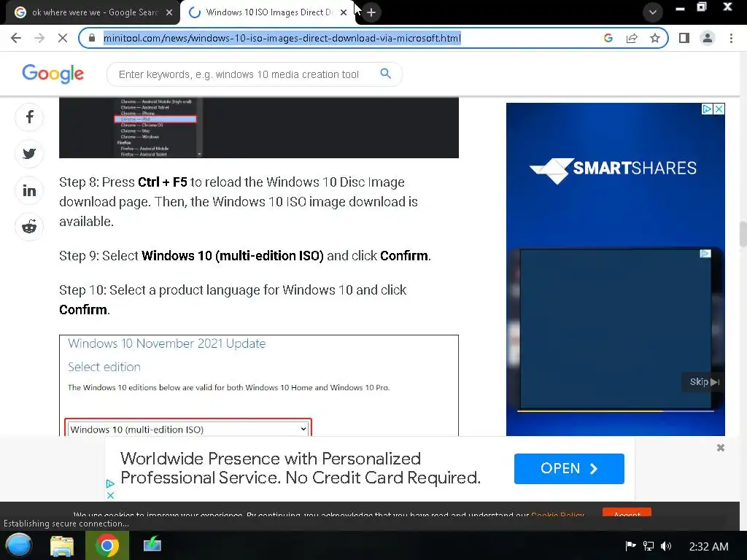Open Action Center flag icon
The height and width of the screenshot is (560, 747).
tap(630, 545)
